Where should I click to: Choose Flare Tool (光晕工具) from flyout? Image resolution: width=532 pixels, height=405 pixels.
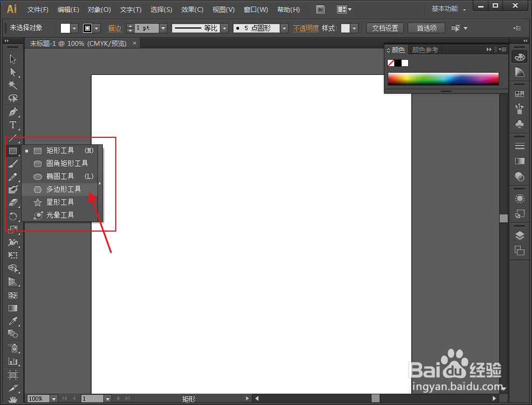pyautogui.click(x=60, y=215)
